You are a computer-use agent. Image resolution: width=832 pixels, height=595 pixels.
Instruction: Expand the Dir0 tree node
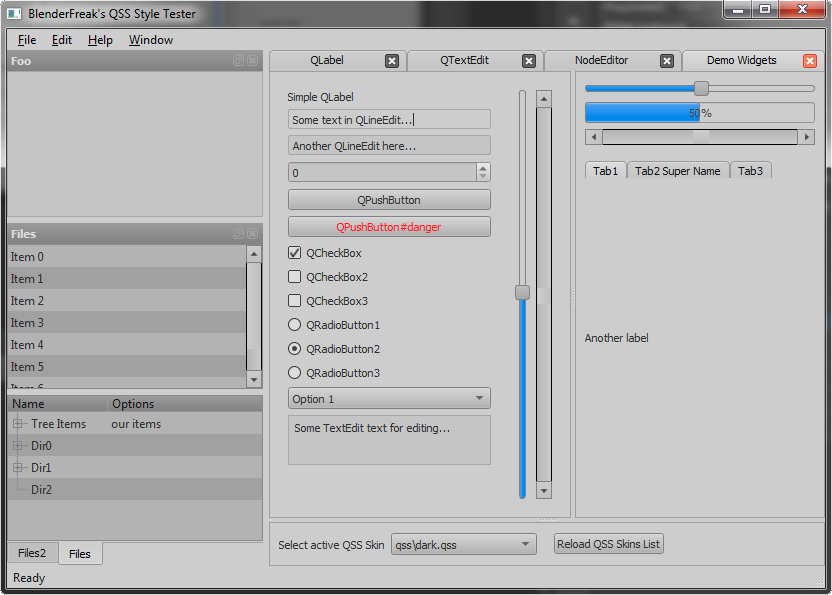pyautogui.click(x=18, y=445)
